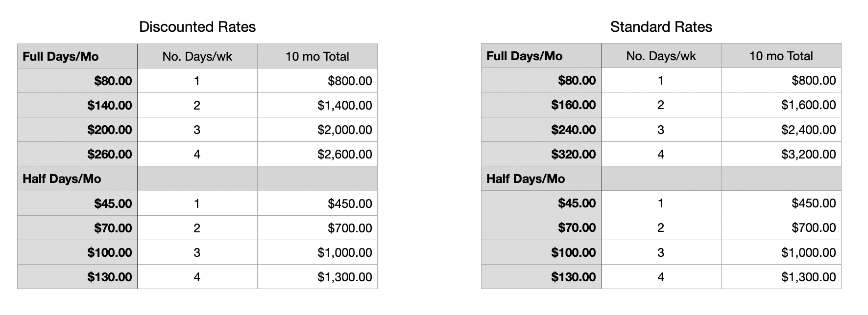
Task: Click the Discounted Rates table title
Action: (x=197, y=27)
